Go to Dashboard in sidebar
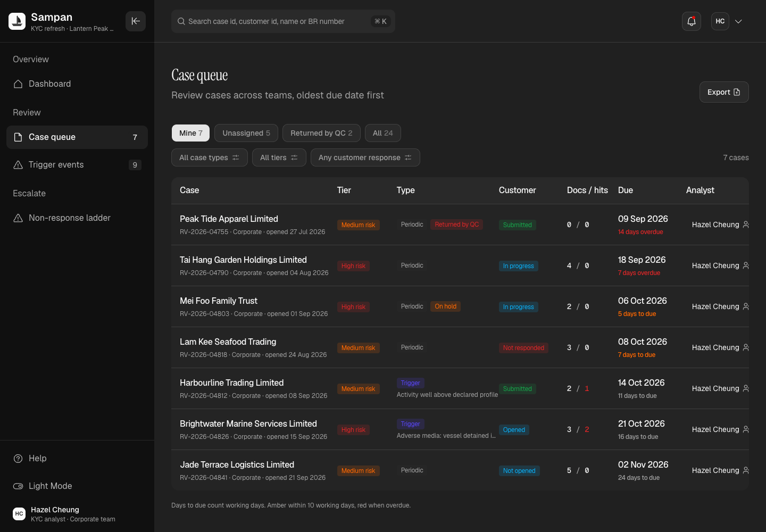 pyautogui.click(x=77, y=84)
